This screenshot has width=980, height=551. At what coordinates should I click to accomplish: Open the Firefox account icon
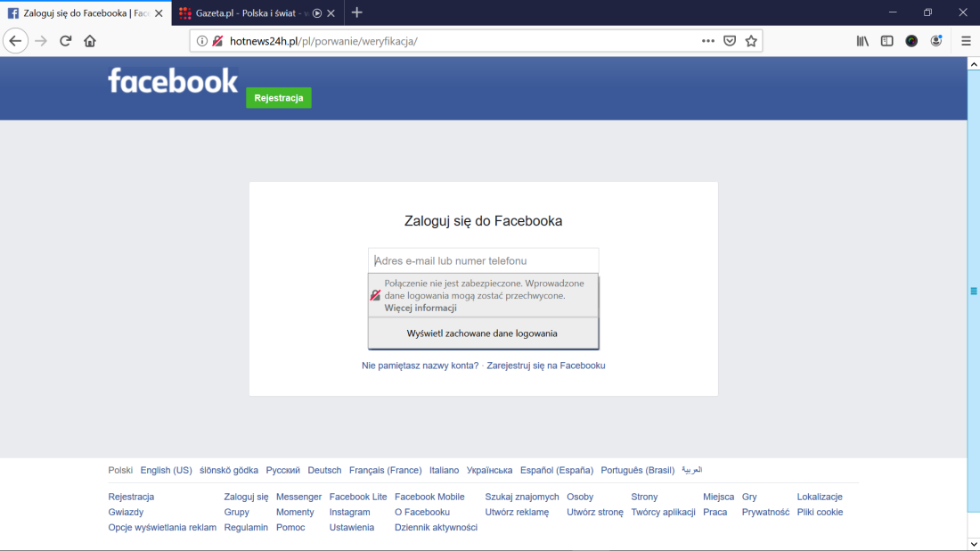click(935, 41)
